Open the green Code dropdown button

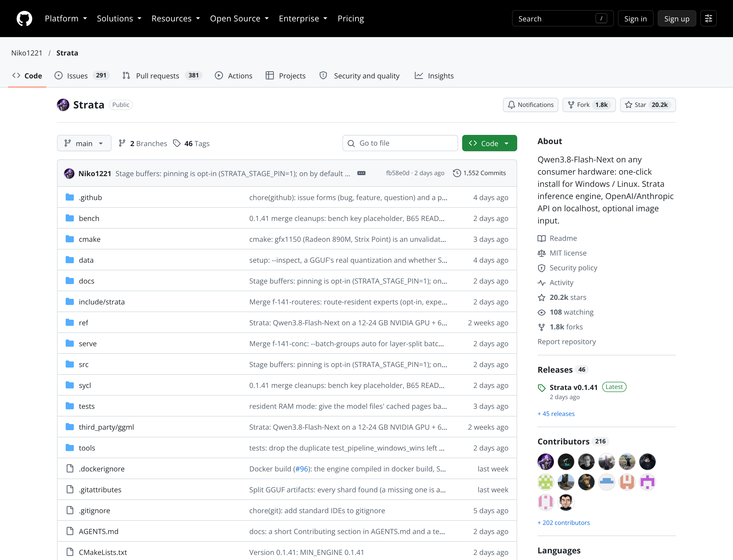coord(489,143)
